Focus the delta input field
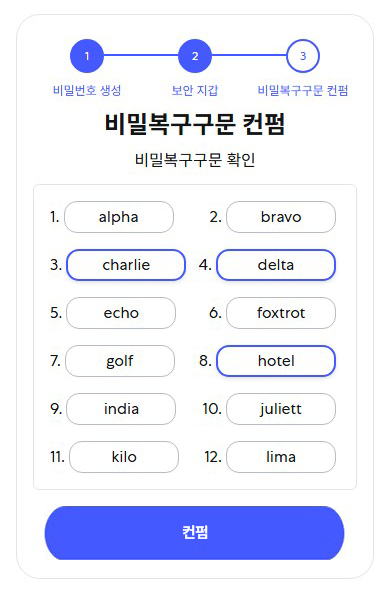The height and width of the screenshot is (600, 390). pyautogui.click(x=276, y=265)
